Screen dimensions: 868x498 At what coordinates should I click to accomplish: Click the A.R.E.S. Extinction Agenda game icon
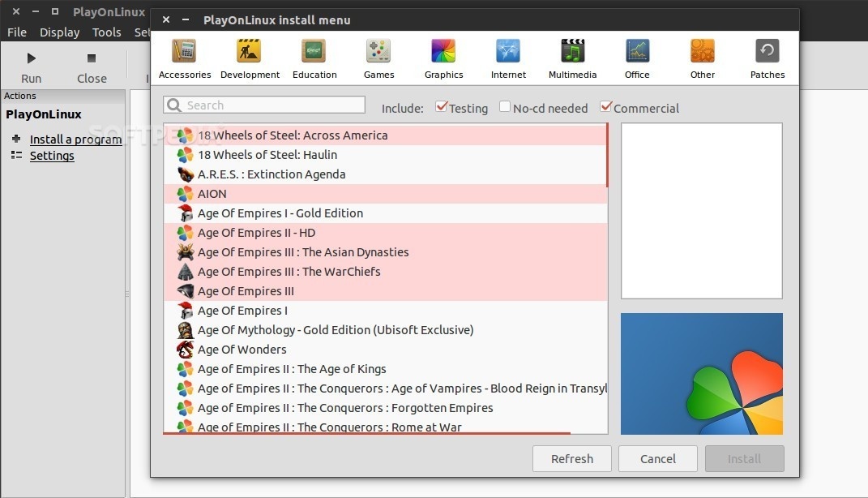(x=185, y=174)
